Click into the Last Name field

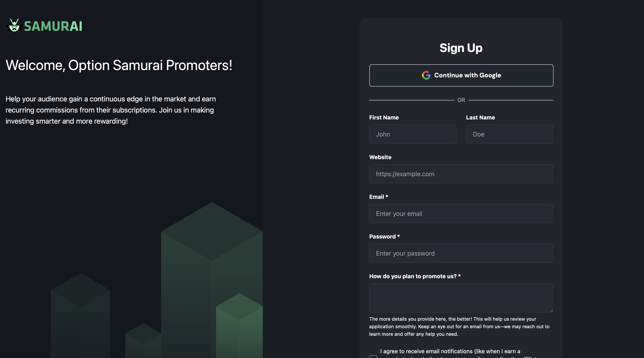tap(509, 134)
